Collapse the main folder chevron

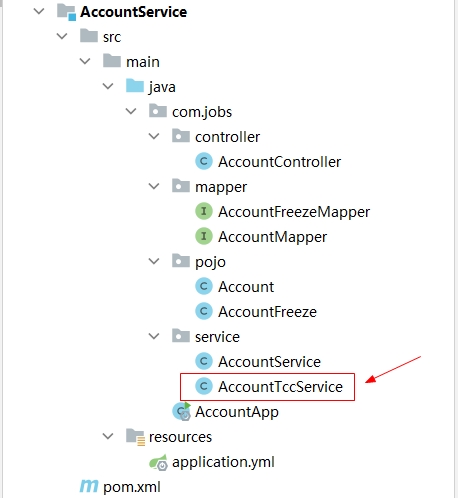(x=85, y=61)
